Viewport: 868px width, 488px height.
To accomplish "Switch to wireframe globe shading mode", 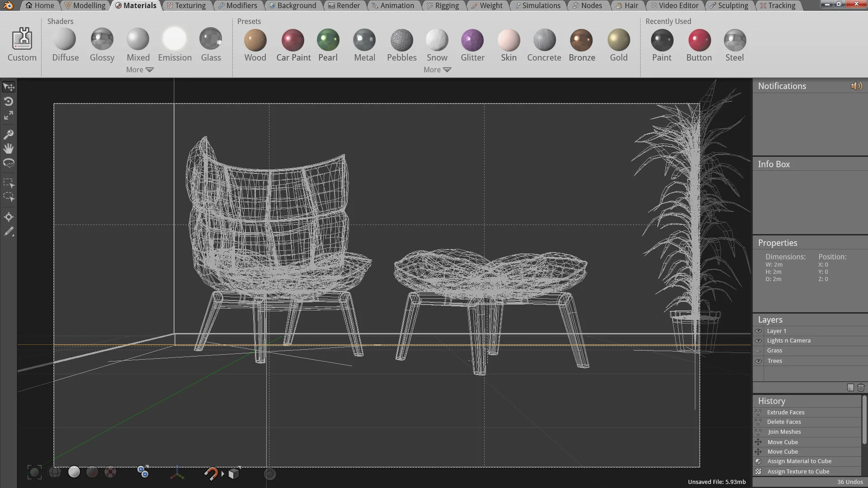I will pos(55,472).
